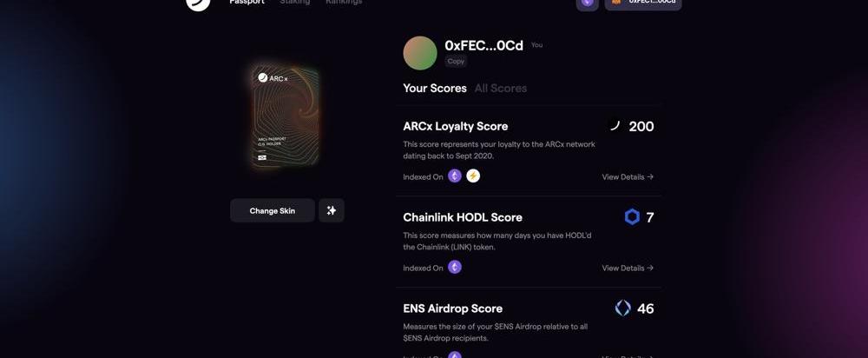Click the ARCx logo in the header
The width and height of the screenshot is (868, 358).
click(198, 3)
